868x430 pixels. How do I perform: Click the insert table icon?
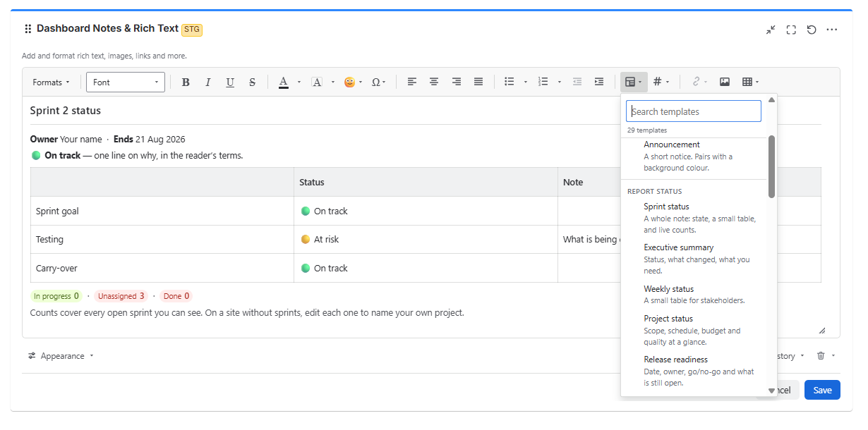coord(747,82)
